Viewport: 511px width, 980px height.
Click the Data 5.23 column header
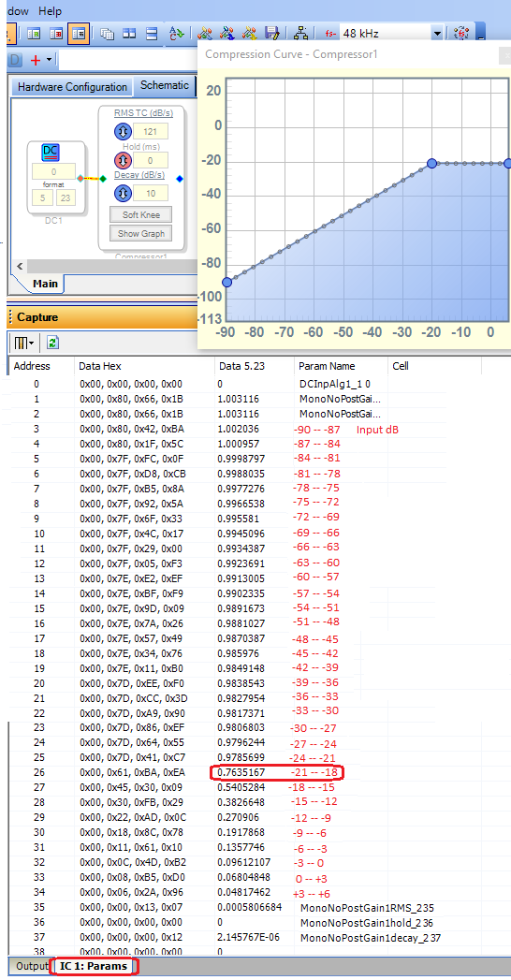click(x=254, y=366)
